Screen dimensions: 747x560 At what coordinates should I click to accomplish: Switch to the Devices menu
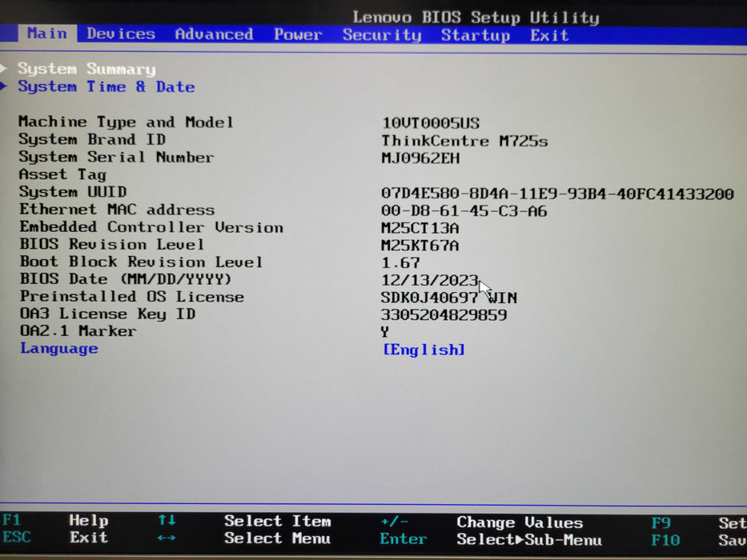121,34
